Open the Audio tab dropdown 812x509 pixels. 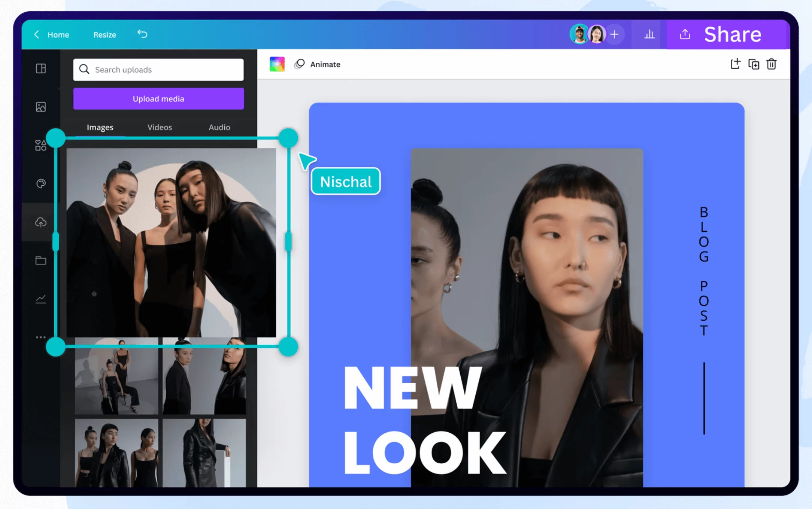[219, 127]
